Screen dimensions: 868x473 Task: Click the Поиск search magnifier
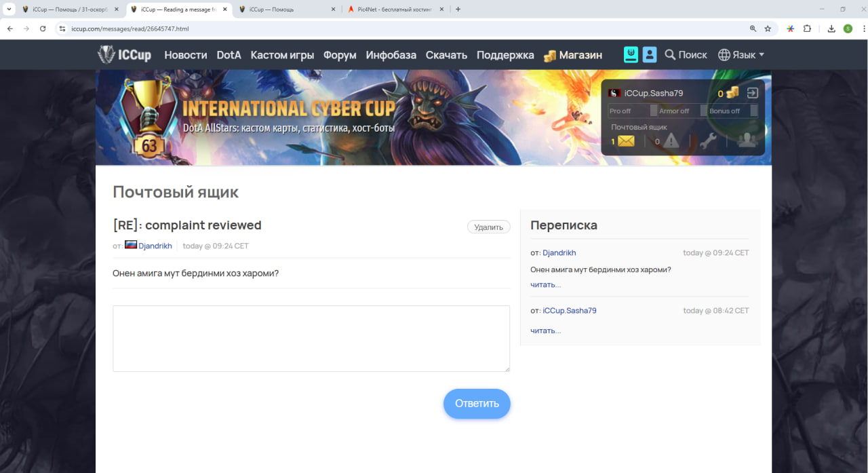[670, 55]
